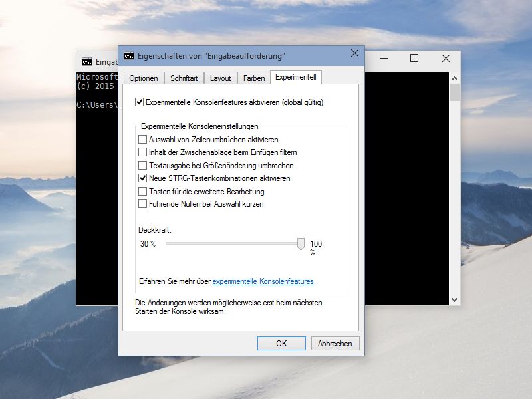Uncheck Neue STRG-Tastenkombinationen aktivieren

(142, 178)
